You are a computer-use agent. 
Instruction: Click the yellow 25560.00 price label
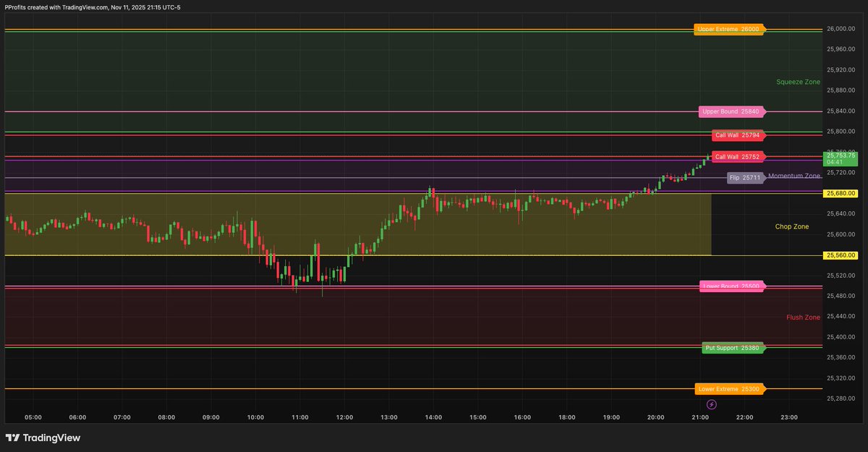click(x=841, y=255)
